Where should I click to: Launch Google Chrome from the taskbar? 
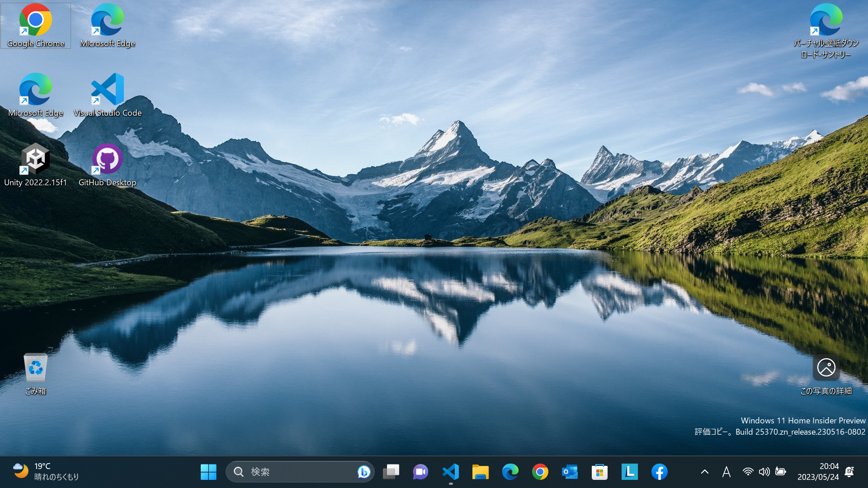click(x=540, y=472)
